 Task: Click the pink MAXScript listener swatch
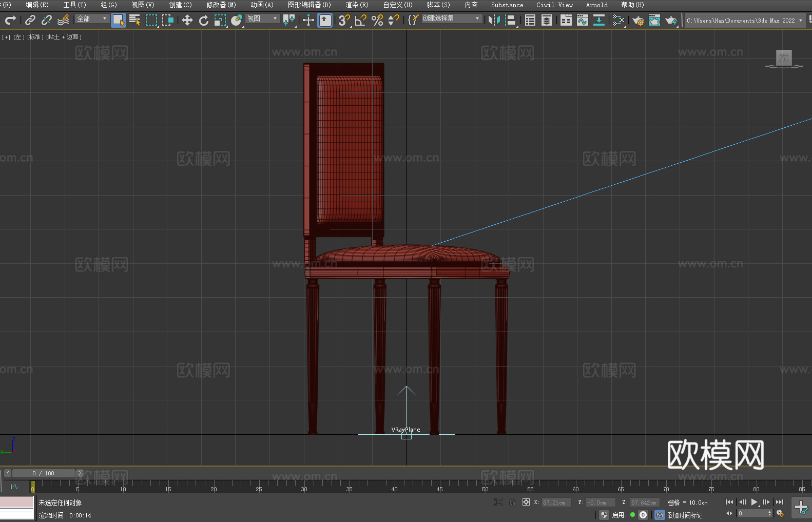[x=17, y=501]
